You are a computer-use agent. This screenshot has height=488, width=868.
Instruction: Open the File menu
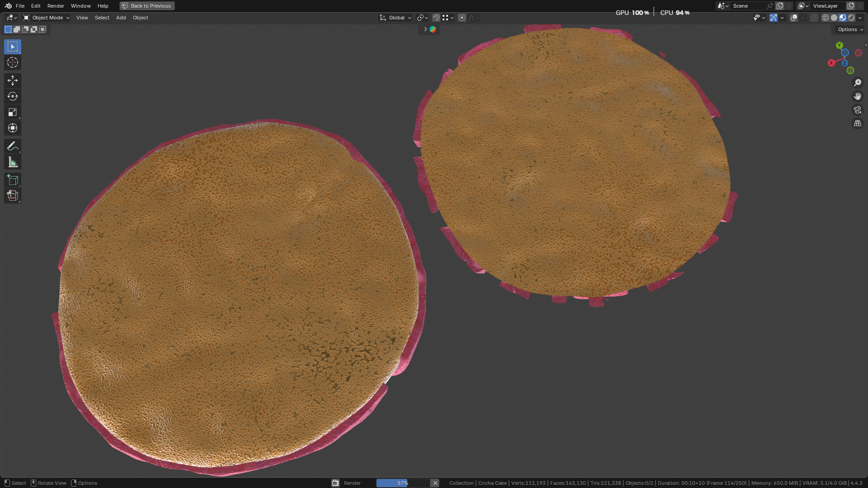[x=20, y=6]
